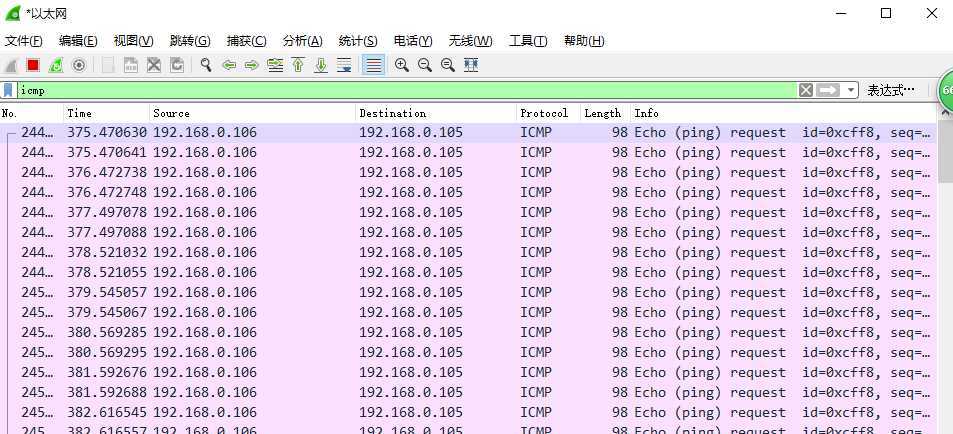Sort by the Destination column header
Screen dimensions: 953x434
point(436,113)
